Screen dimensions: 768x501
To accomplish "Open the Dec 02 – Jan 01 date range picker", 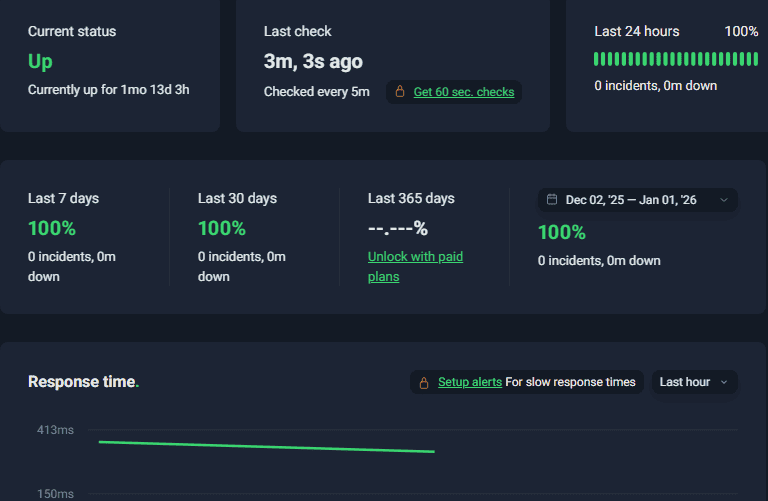I will tap(637, 200).
